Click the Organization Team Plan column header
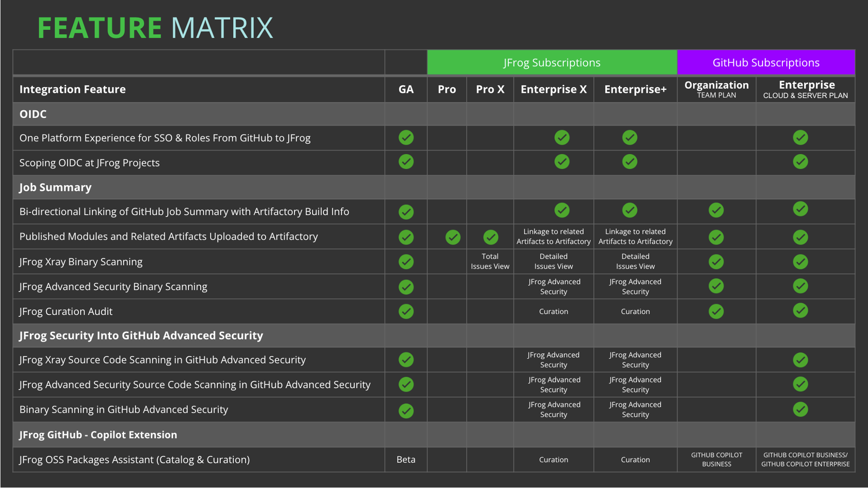The image size is (868, 488). click(x=716, y=89)
